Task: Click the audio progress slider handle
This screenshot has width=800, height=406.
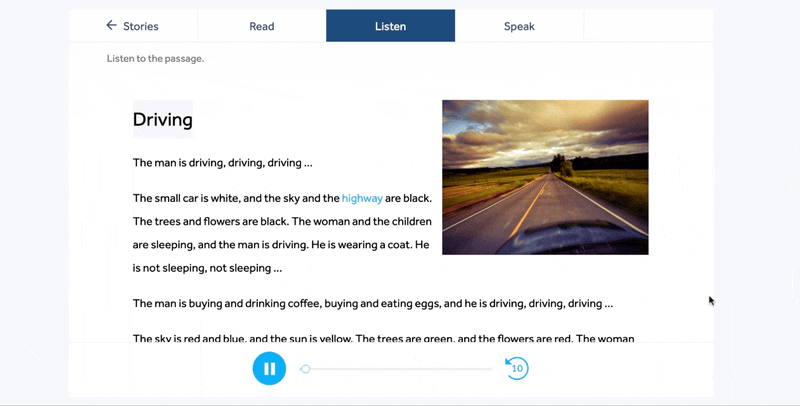Action: (x=305, y=369)
